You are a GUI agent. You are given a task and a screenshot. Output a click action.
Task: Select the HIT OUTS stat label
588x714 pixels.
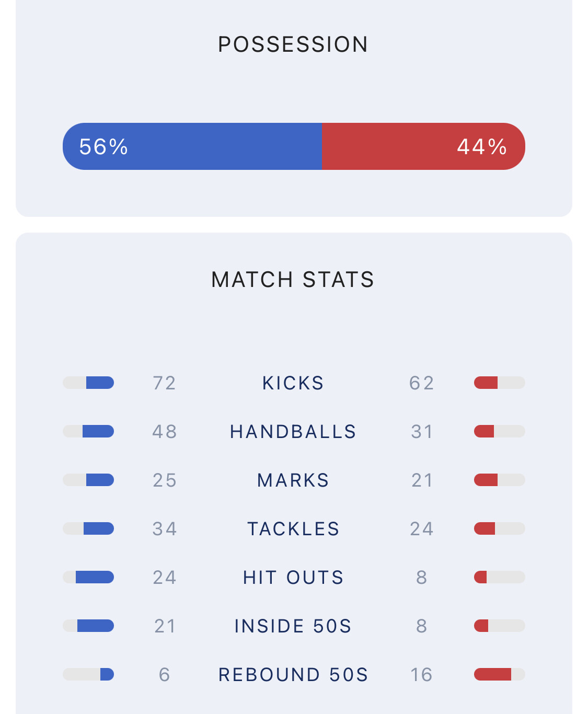(293, 578)
